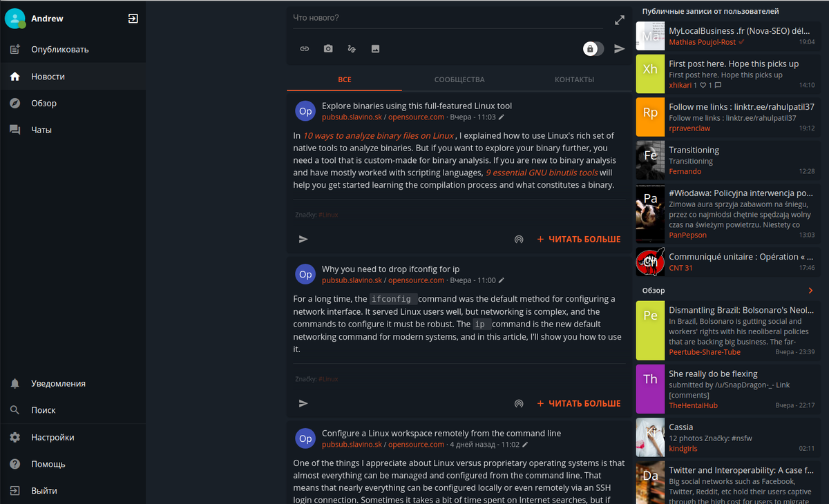
Task: Click the attach image icon in composer
Action: tap(375, 48)
